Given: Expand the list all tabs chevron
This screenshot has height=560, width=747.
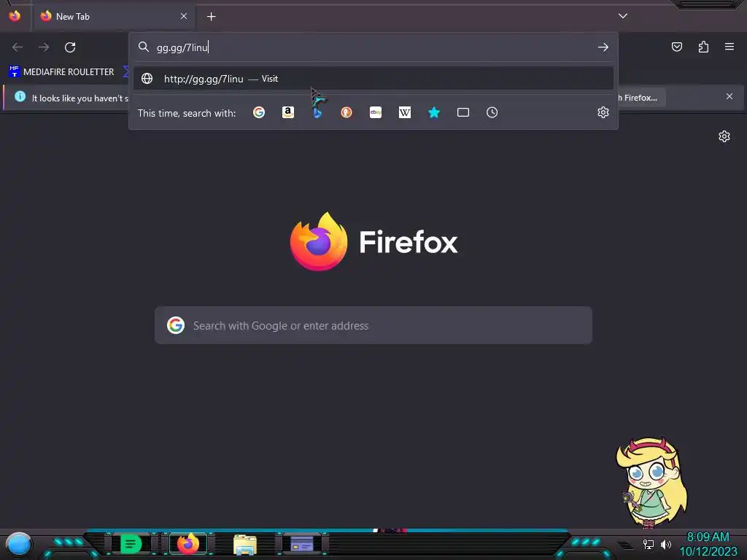Looking at the screenshot, I should pos(623,16).
